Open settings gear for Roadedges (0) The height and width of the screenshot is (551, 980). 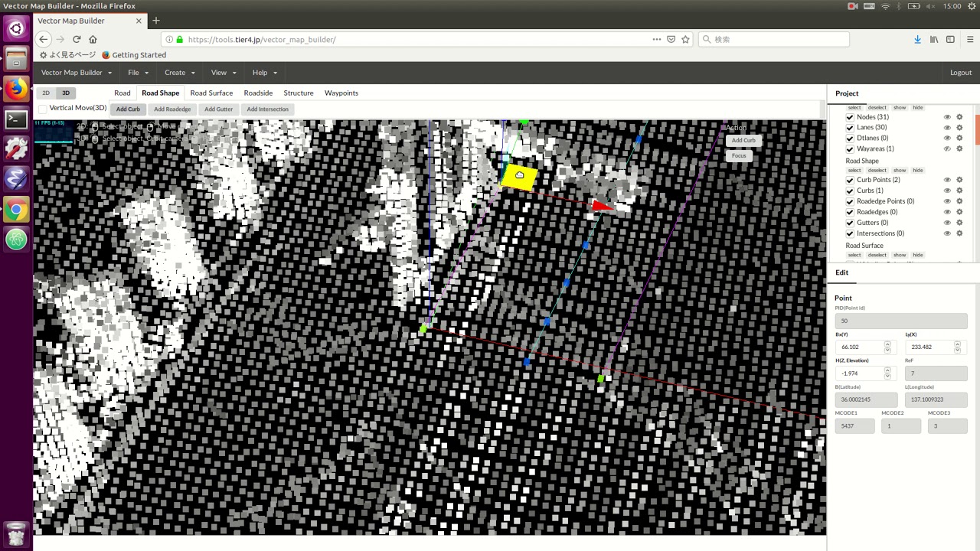(x=959, y=212)
